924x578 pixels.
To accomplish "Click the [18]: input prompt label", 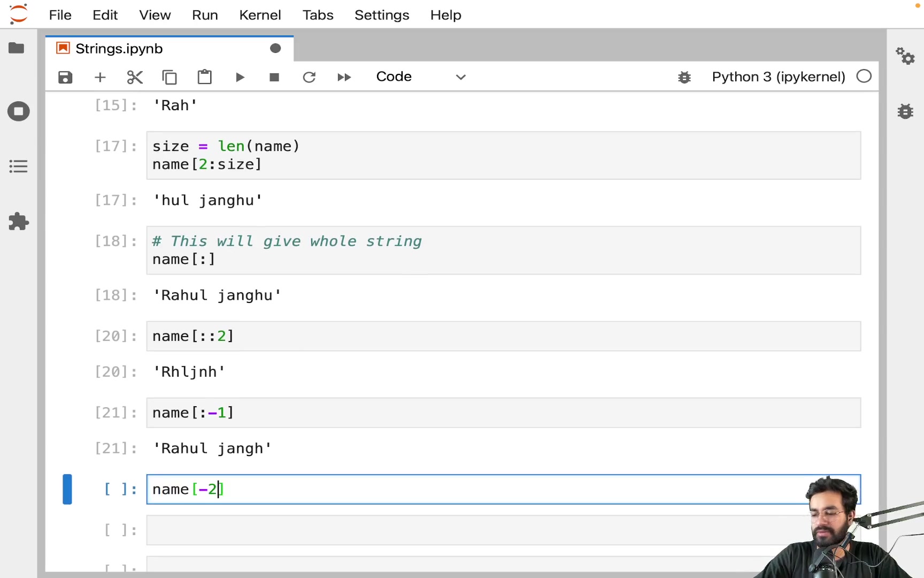I will 115,241.
